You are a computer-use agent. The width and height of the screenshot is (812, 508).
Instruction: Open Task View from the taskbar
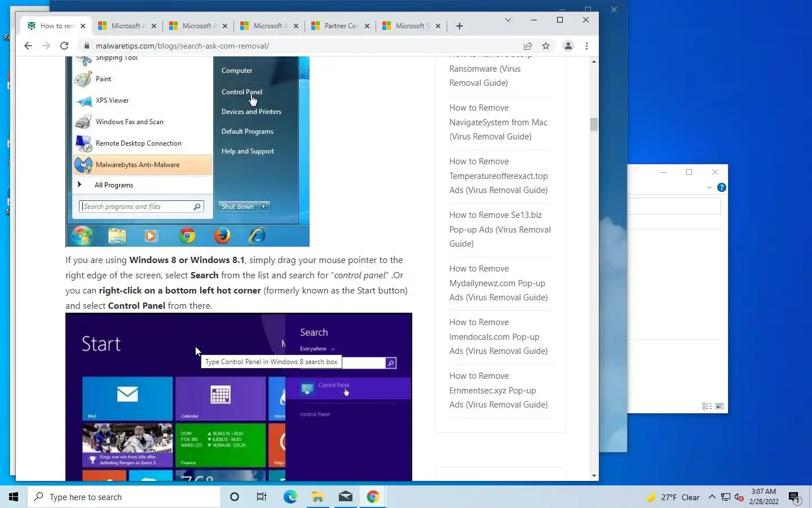pyautogui.click(x=262, y=497)
